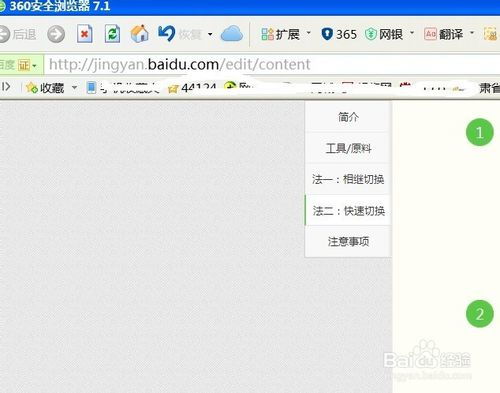This screenshot has width=500, height=393.
Task: Open the 44124 bookmark folder
Action: [x=193, y=88]
